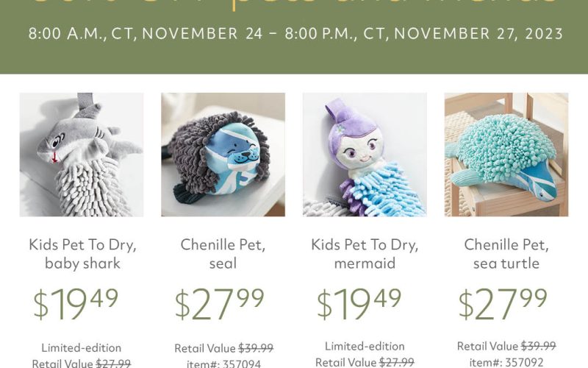The image size is (588, 368).
Task: Click the $19.49 price under baby shark
Action: 76,303
